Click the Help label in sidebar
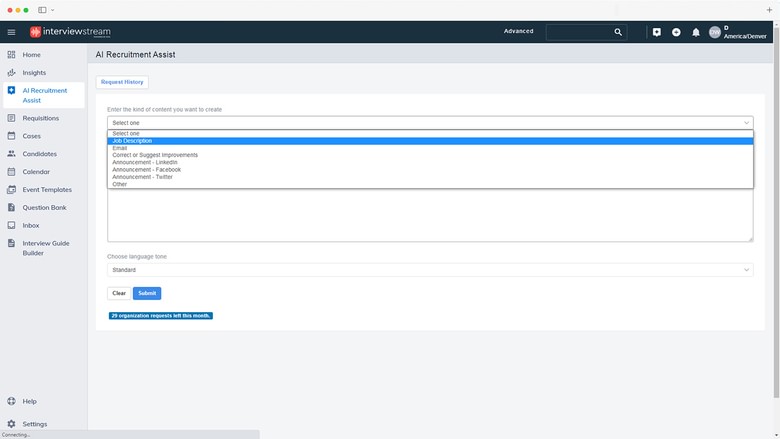780x439 pixels. [29, 401]
